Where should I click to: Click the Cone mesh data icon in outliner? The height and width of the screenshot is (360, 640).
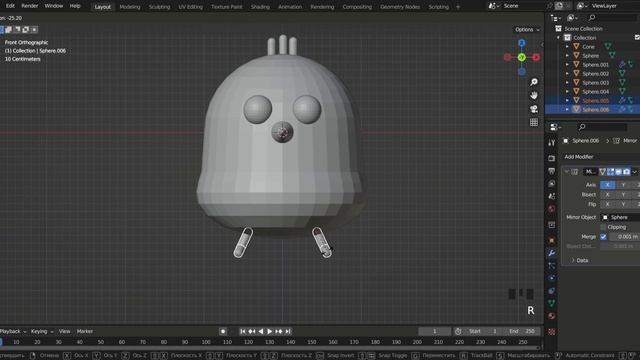608,47
